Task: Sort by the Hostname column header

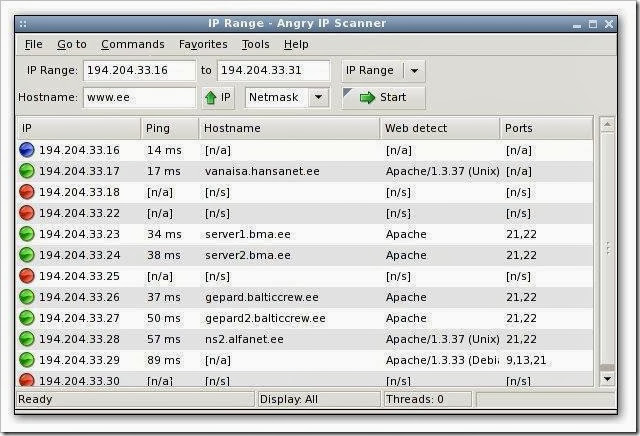Action: [x=289, y=128]
